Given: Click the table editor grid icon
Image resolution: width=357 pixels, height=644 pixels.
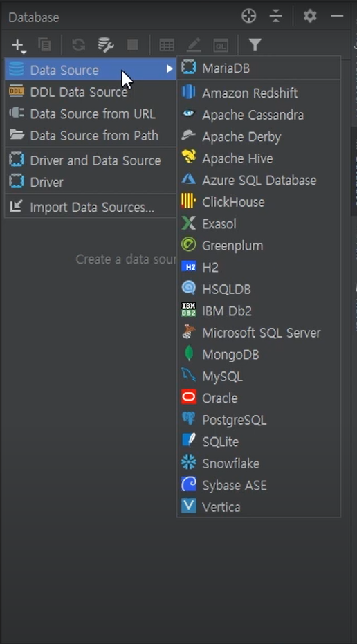Looking at the screenshot, I should tap(166, 45).
